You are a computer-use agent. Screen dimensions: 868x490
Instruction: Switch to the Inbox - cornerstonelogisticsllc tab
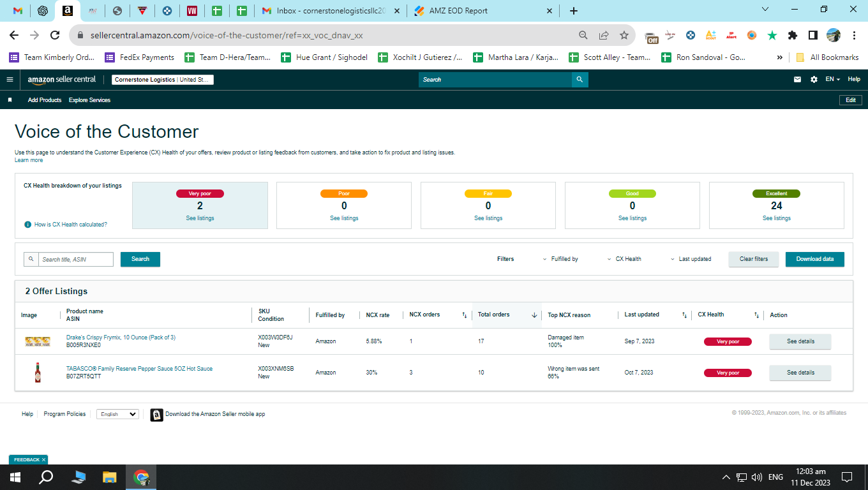click(x=331, y=11)
